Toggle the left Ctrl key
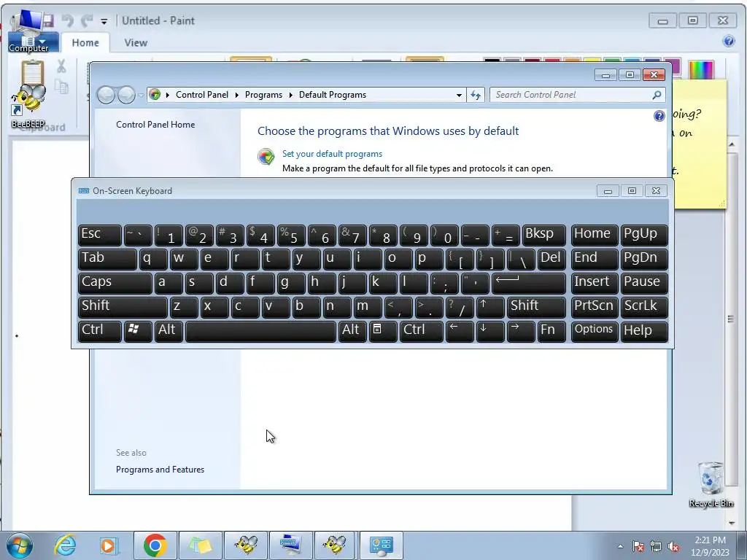 [99, 331]
